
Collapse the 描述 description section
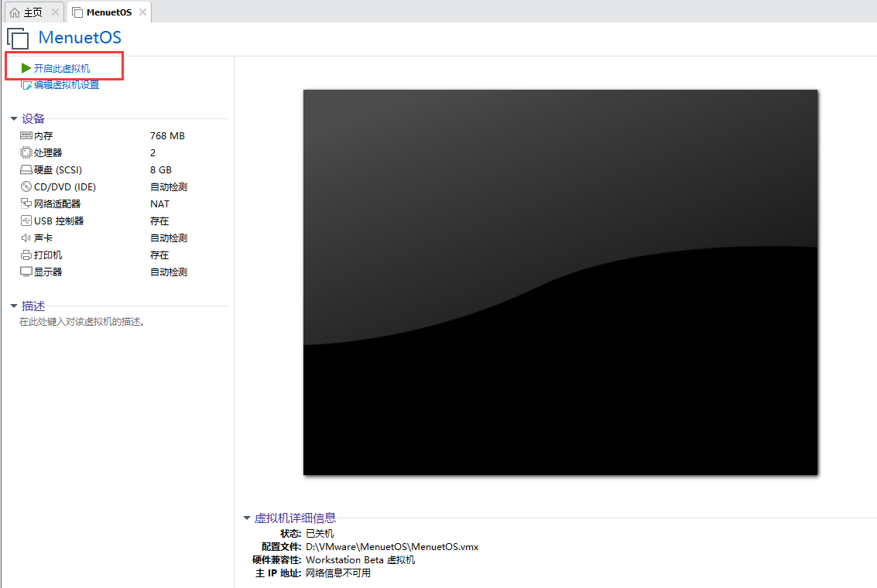[x=14, y=306]
